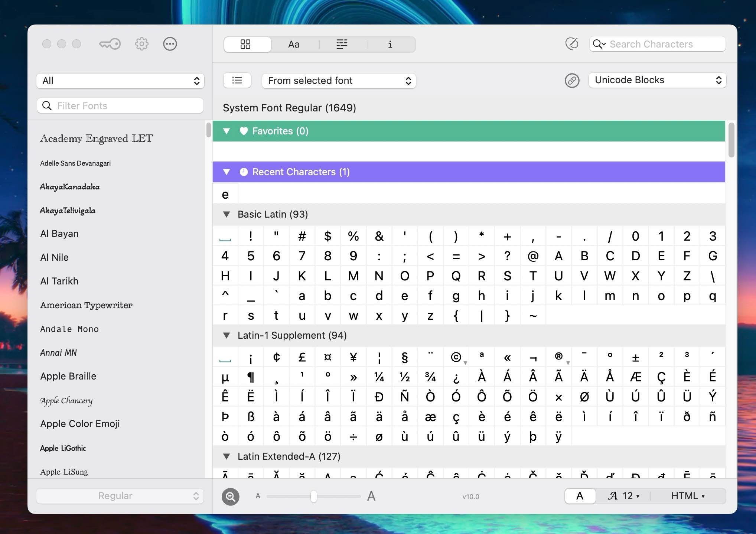
Task: Switch to the glyph grid view tab
Action: 245,44
